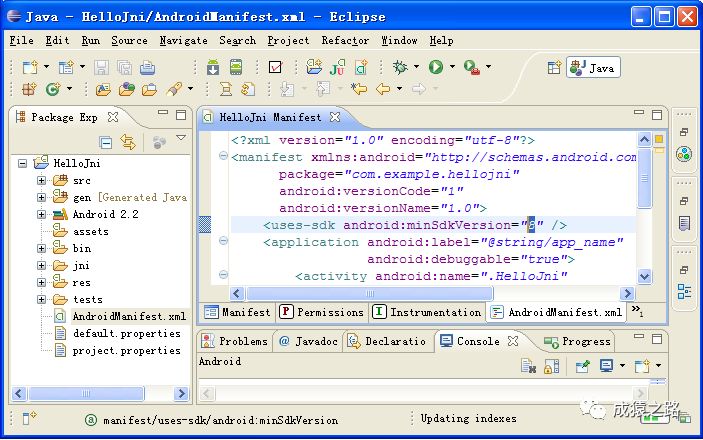Open the Source menu
The image size is (703, 440).
click(x=129, y=40)
